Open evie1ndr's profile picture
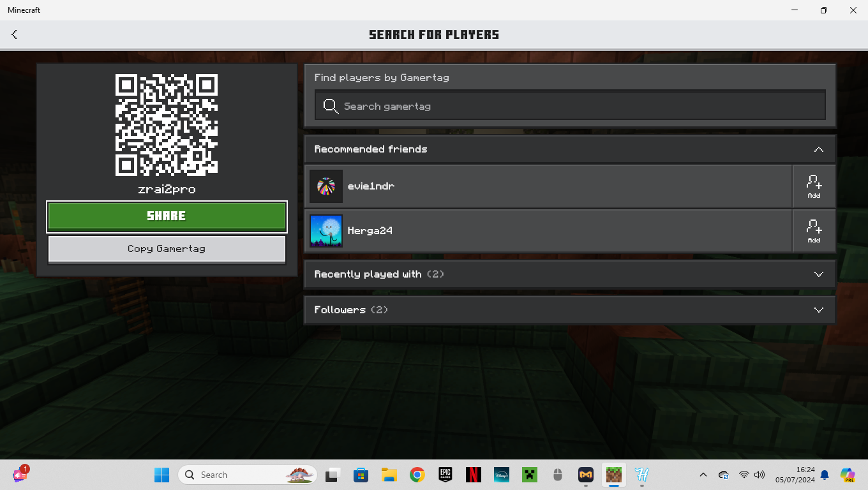Viewport: 868px width, 490px height. pos(326,186)
